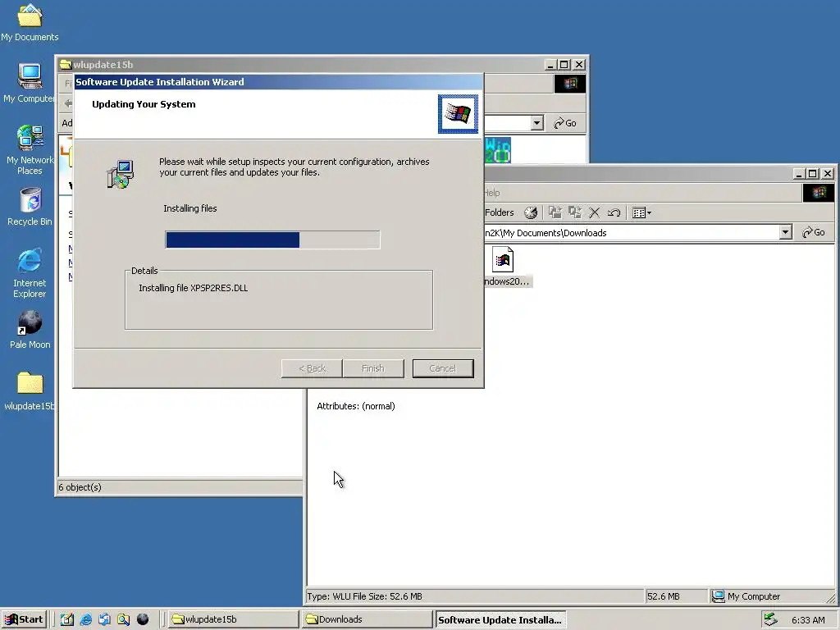Launch Internet Explorer from desktop
The image size is (840, 630).
click(30, 273)
